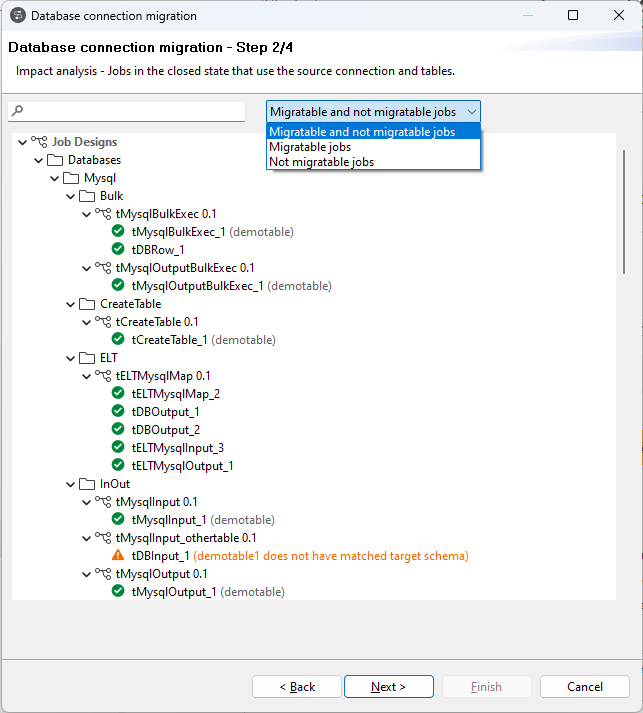Collapse the tMysqlOutputBulkExec 0.1 job
Image resolution: width=643 pixels, height=713 pixels.
point(86,269)
